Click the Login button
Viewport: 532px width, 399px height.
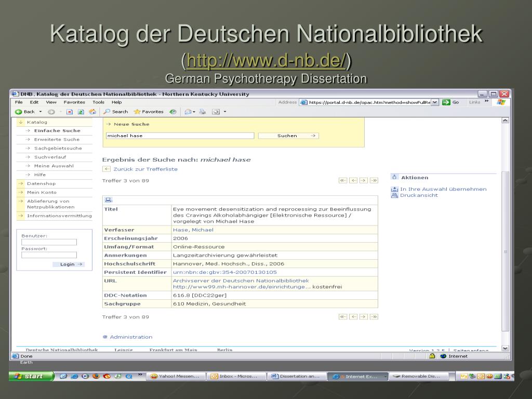[x=69, y=264]
